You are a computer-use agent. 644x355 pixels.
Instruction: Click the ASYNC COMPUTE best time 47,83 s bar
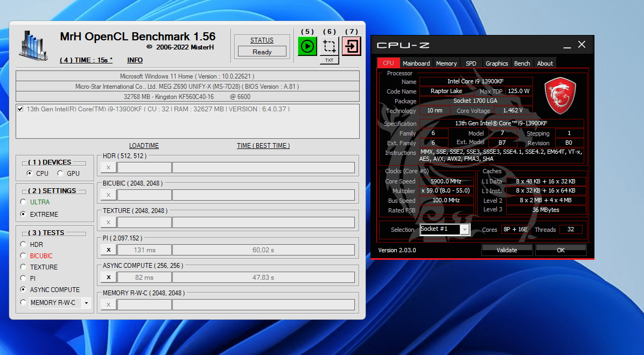tap(263, 278)
